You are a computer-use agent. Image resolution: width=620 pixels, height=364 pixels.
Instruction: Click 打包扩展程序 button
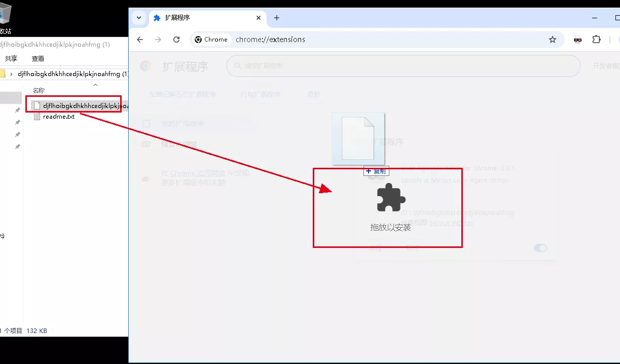coord(260,94)
